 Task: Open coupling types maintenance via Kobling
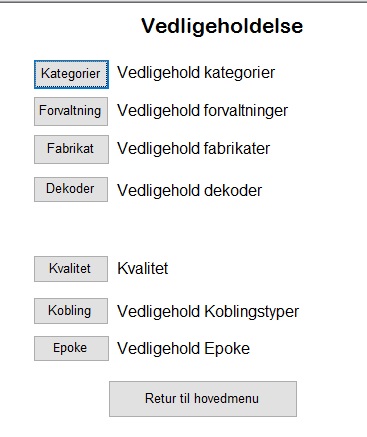(71, 311)
